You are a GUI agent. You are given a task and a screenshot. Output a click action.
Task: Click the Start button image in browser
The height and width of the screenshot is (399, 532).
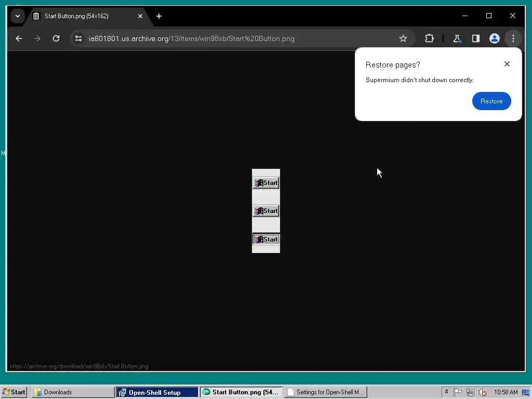(266, 211)
